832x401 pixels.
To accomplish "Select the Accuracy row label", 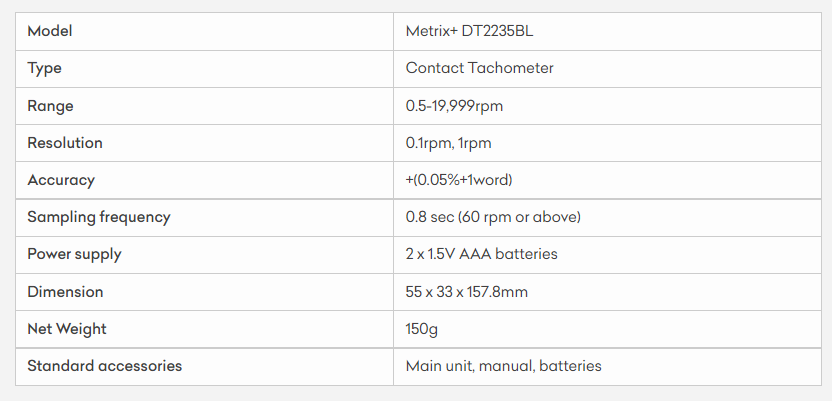I will 61,180.
